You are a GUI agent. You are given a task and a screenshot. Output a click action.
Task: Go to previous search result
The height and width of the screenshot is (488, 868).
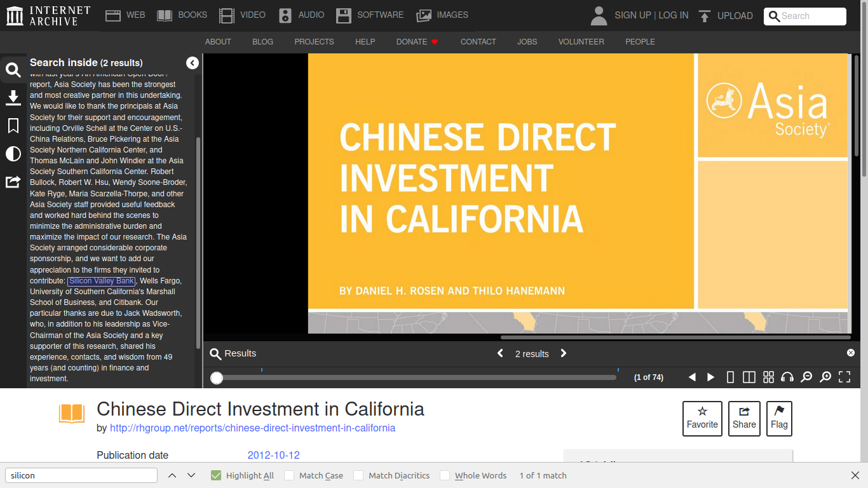[x=500, y=353]
